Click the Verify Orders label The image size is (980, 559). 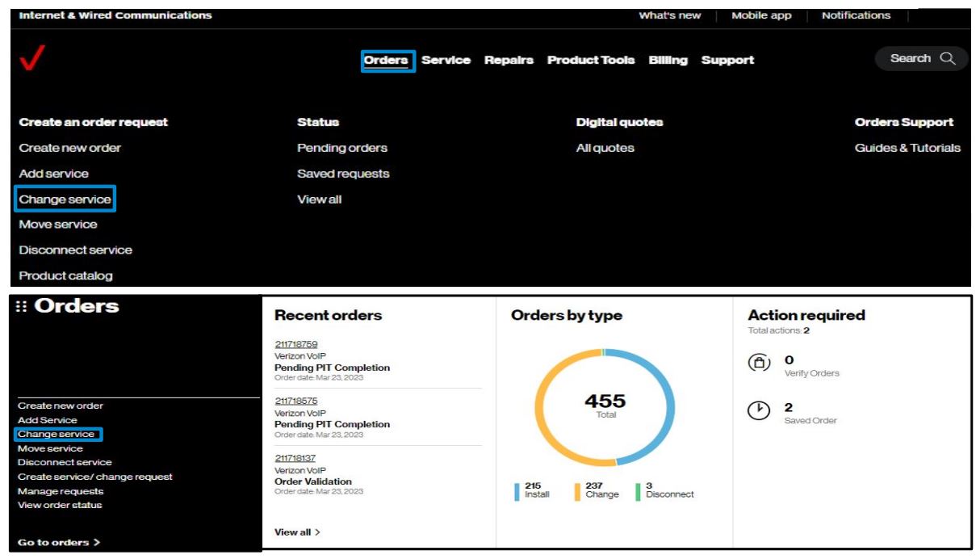tap(812, 373)
